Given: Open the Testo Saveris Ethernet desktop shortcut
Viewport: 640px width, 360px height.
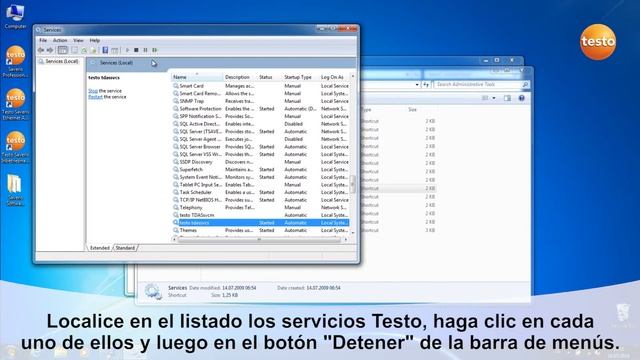Looking at the screenshot, I should (16, 104).
